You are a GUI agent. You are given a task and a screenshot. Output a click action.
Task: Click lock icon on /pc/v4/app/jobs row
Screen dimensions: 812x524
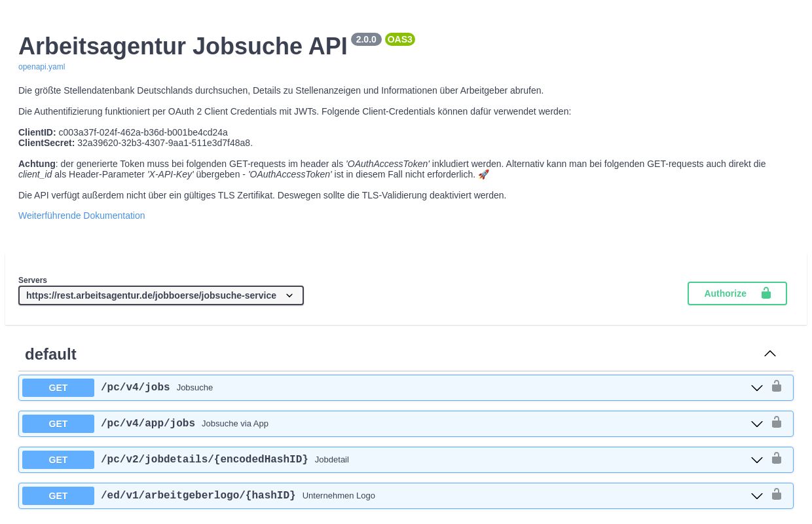click(x=777, y=422)
